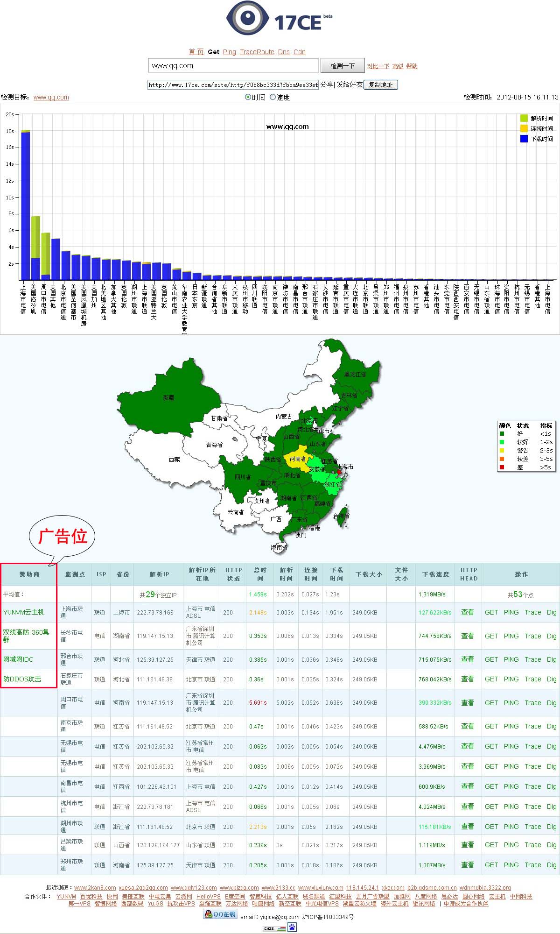
Task: Open sponsor link 防DDOS攻击
Action: coord(22,679)
